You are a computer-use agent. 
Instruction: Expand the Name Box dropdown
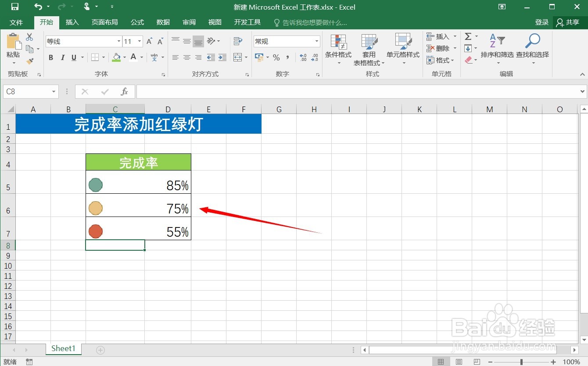[54, 92]
